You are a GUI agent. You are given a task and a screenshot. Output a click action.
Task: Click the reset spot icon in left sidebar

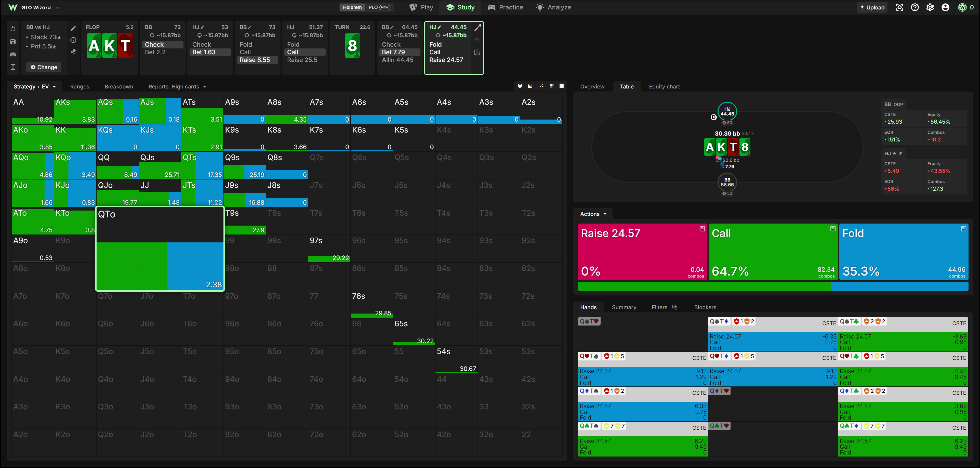point(13,29)
